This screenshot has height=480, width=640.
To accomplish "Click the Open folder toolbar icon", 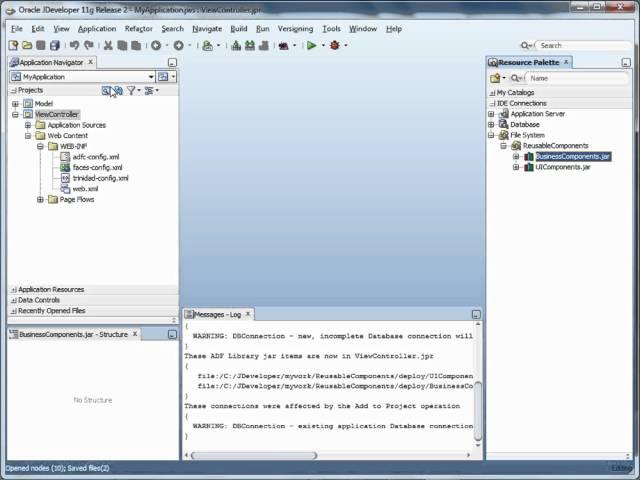I will point(26,46).
